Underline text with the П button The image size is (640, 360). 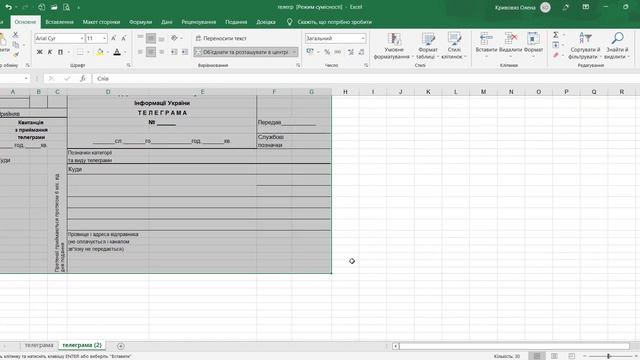point(60,52)
